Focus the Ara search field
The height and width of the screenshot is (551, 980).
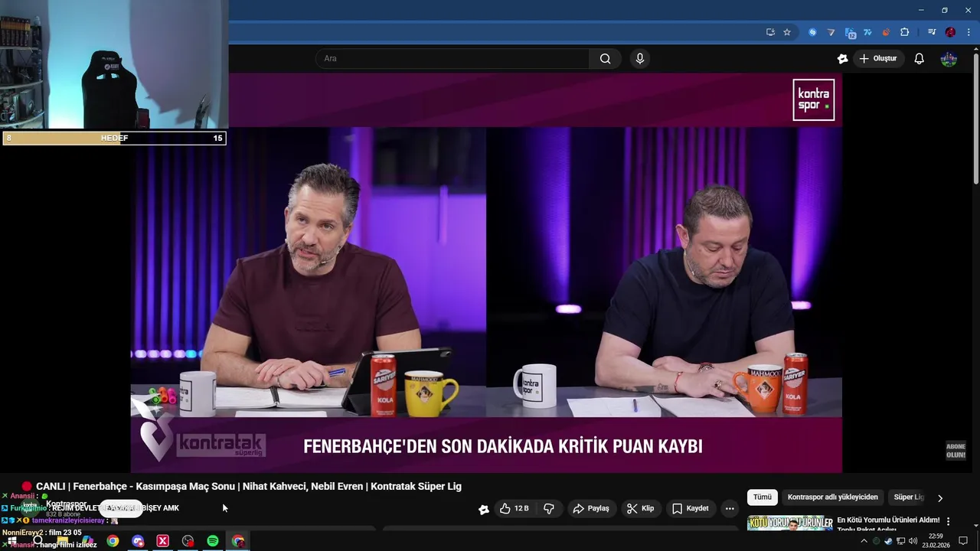click(x=452, y=59)
